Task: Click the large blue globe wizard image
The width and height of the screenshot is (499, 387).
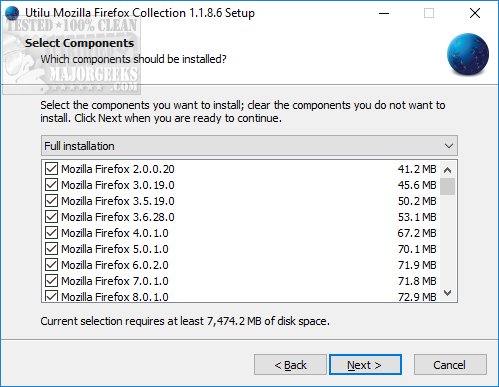Action: point(468,54)
